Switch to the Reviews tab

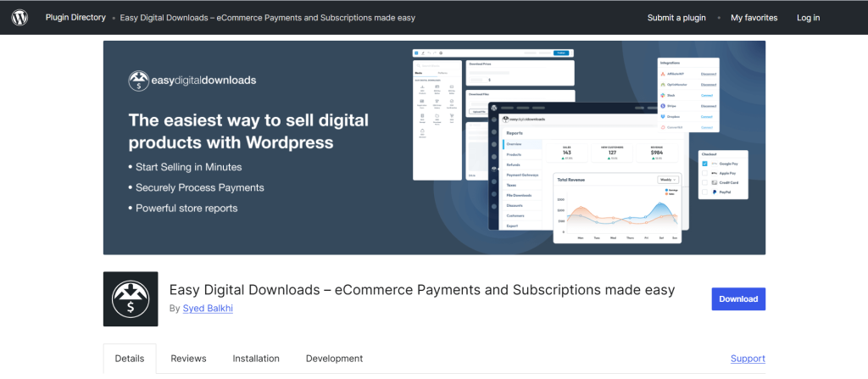pyautogui.click(x=188, y=359)
